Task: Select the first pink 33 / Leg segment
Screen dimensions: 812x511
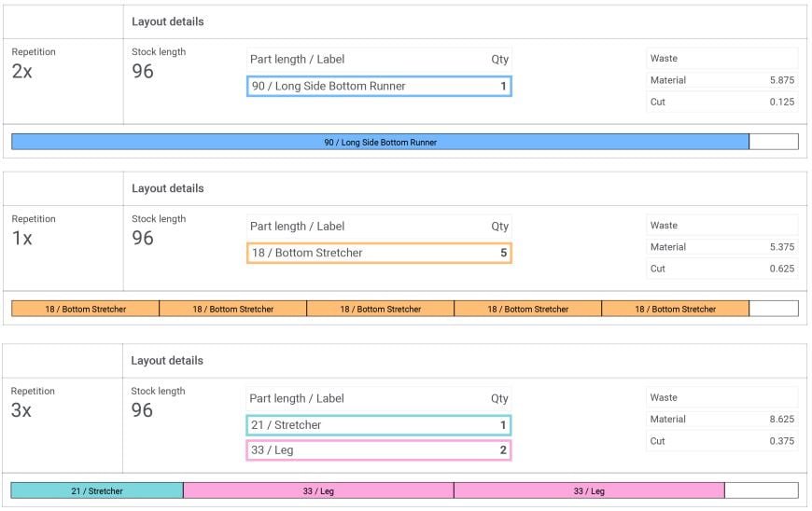Action: click(318, 490)
